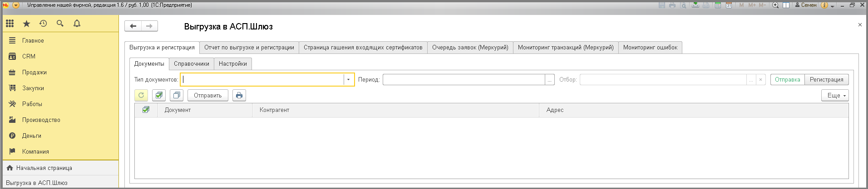868x189 pixels.
Task: Sort by the Документ column header
Action: tap(205, 110)
